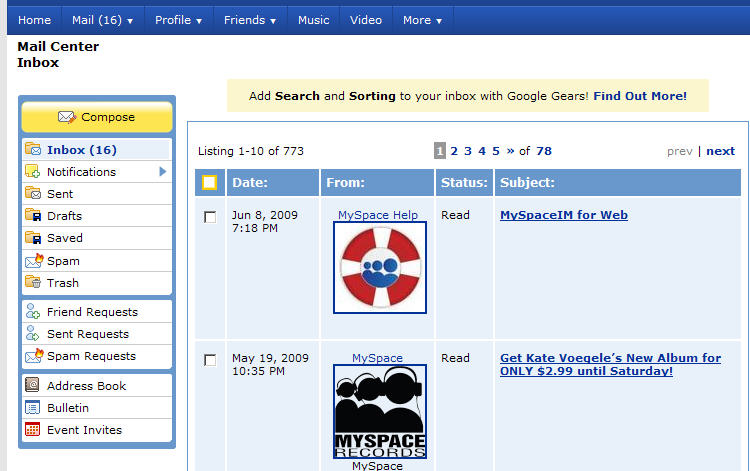This screenshot has height=471, width=750.
Task: Open Event Invites
Action: pos(96,430)
